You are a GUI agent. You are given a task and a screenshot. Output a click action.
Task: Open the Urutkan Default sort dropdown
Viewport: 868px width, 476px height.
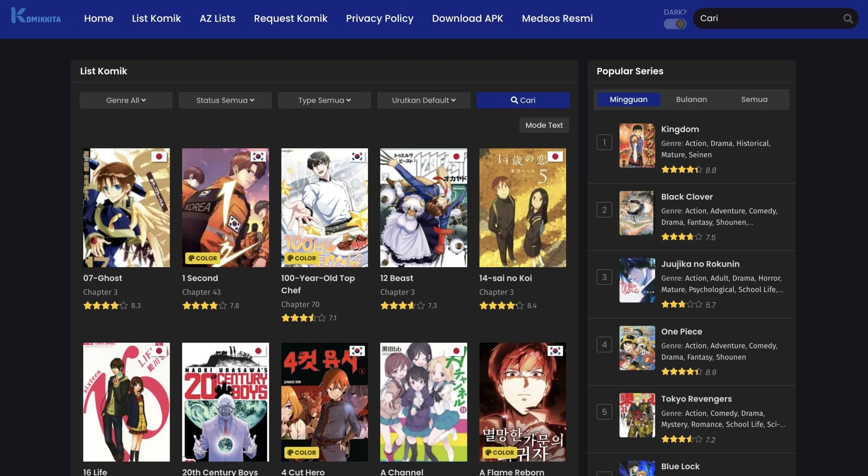tap(424, 100)
